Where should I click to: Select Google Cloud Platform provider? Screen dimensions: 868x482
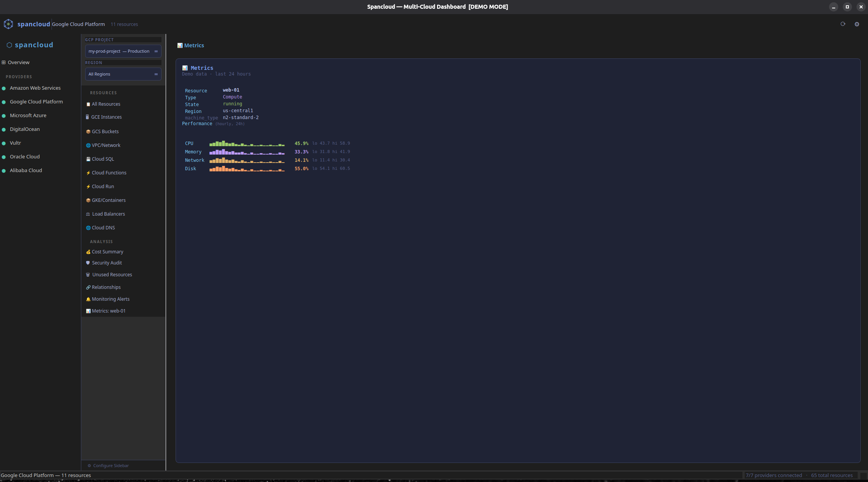point(36,102)
